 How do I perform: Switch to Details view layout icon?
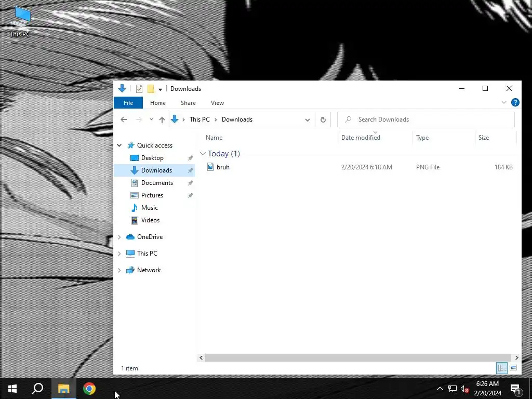(502, 368)
